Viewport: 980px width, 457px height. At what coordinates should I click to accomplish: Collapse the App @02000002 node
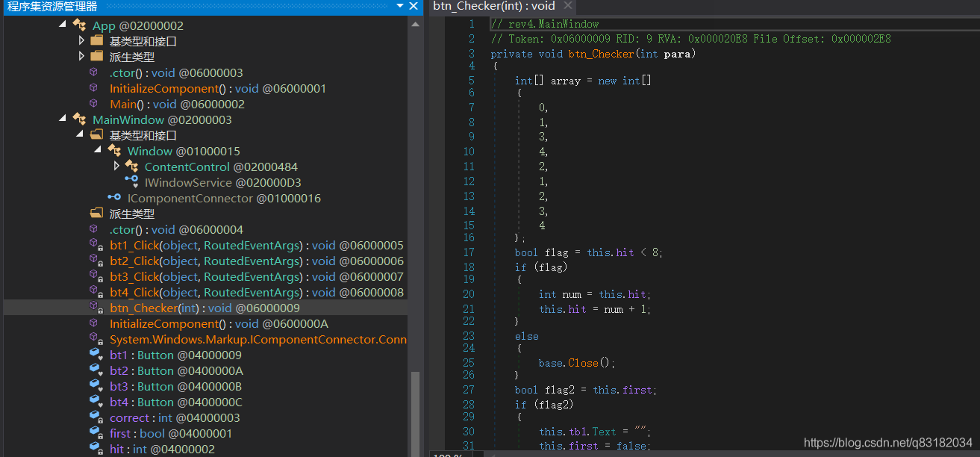63,25
